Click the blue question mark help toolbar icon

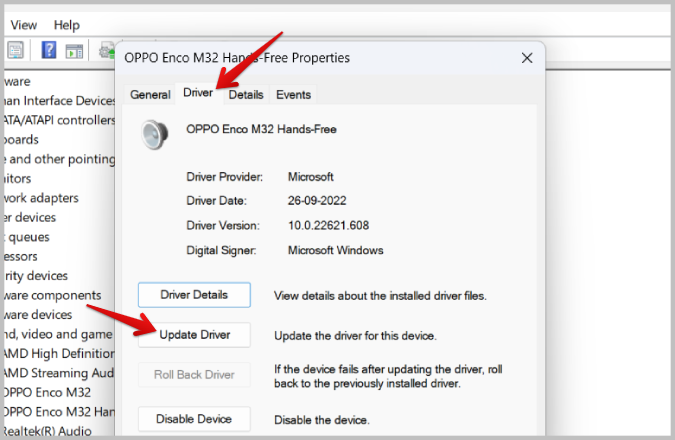tap(49, 50)
